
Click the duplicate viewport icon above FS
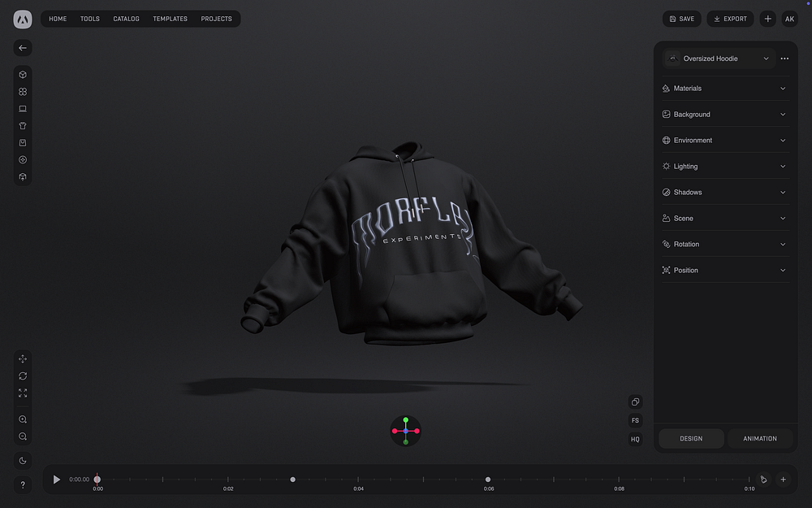[636, 402]
